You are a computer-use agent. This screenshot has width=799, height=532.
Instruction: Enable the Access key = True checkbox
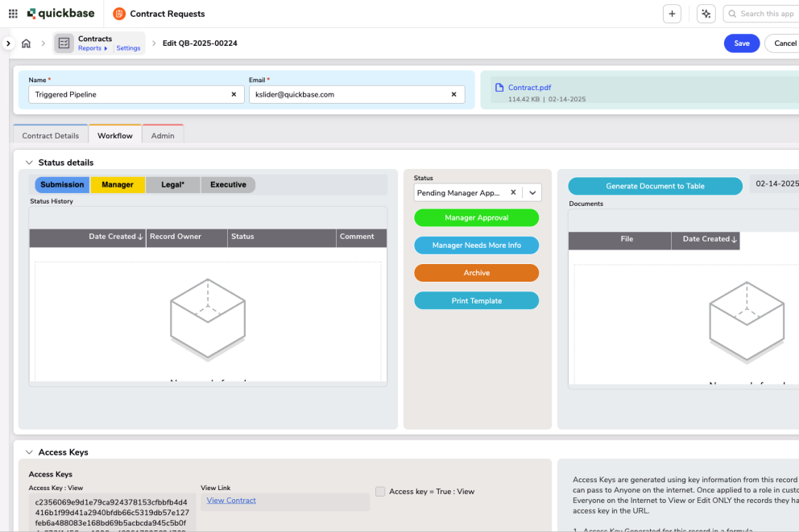point(379,492)
